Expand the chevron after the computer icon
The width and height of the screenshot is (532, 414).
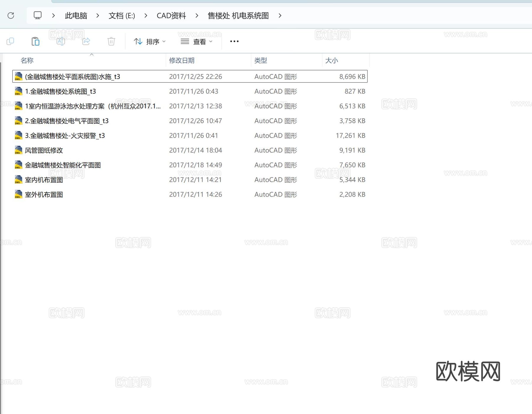point(53,15)
